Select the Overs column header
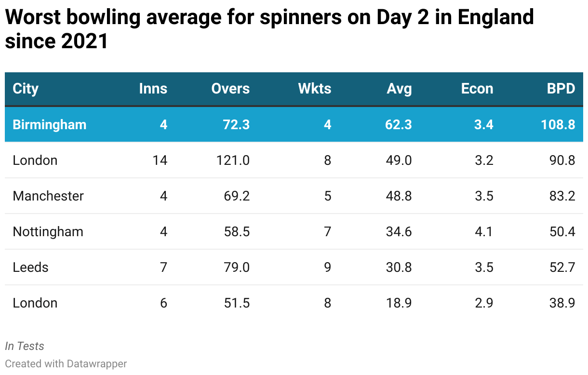This screenshot has height=375, width=588. [230, 89]
